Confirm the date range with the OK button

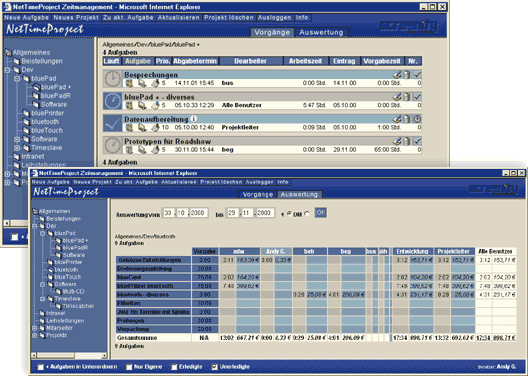(321, 212)
